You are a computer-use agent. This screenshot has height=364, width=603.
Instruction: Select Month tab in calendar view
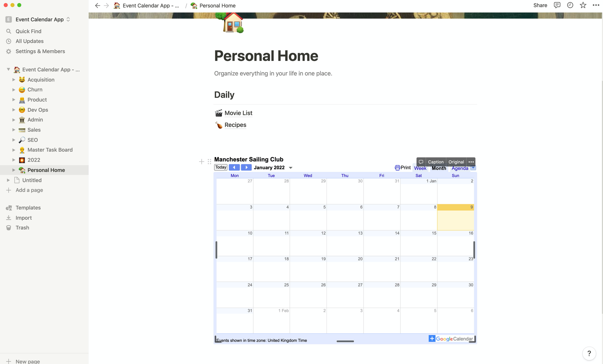[439, 168]
